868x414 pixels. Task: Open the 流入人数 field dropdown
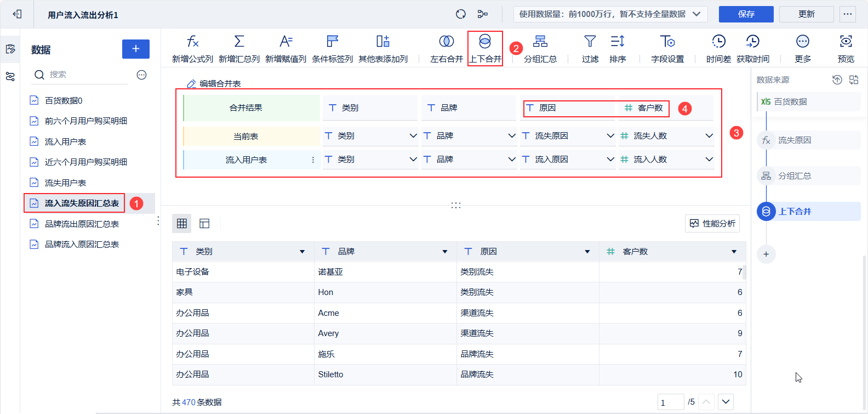click(709, 160)
